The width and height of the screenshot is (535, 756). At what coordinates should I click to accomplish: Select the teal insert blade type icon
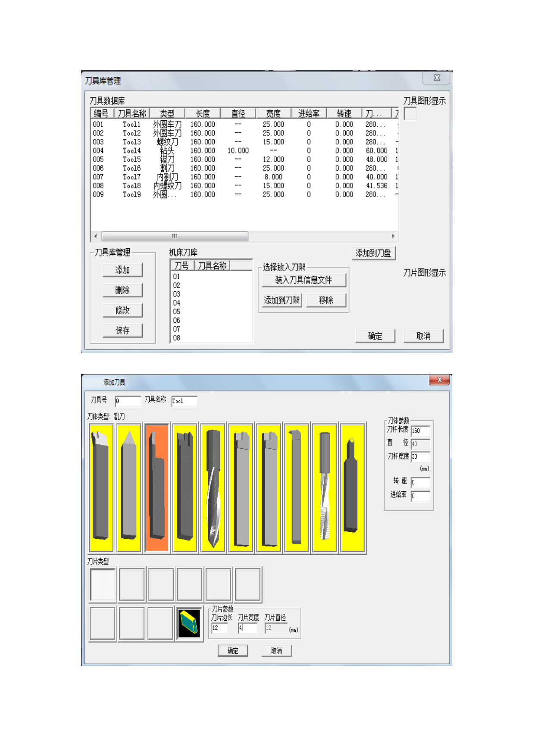[189, 623]
